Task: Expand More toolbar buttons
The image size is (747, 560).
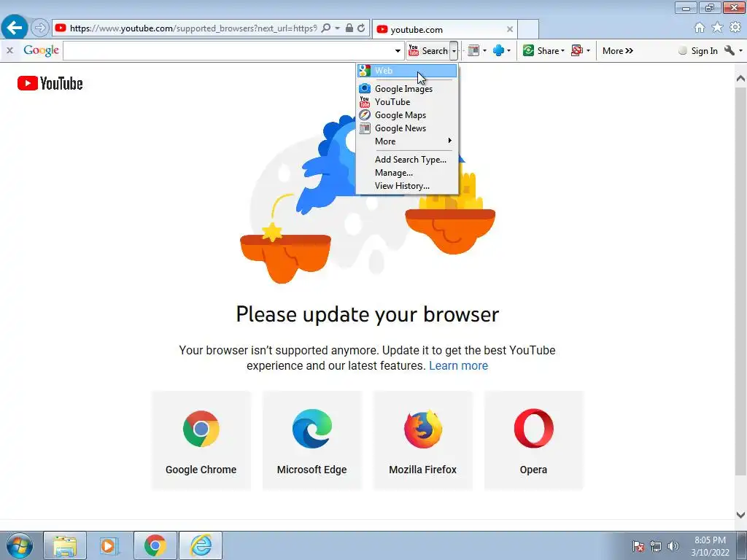Action: click(x=617, y=50)
